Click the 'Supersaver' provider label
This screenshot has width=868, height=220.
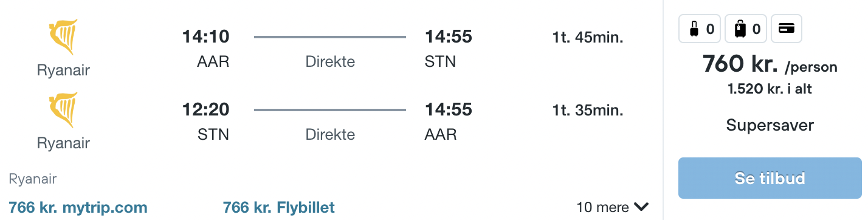coord(770,126)
